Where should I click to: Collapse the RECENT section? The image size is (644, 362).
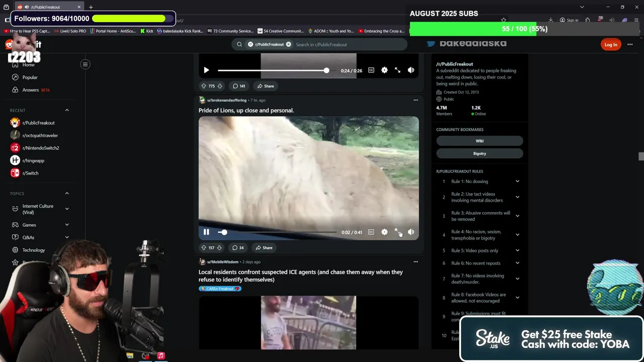tap(67, 110)
